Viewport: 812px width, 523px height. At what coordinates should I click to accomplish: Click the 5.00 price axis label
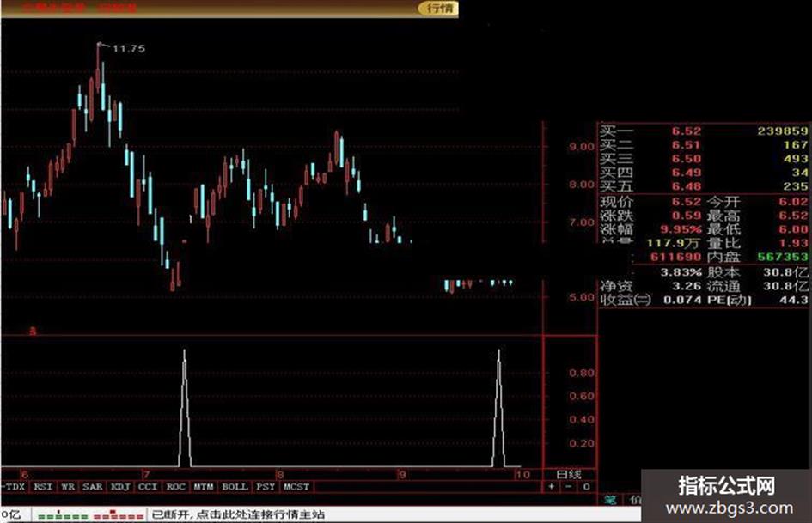[582, 297]
